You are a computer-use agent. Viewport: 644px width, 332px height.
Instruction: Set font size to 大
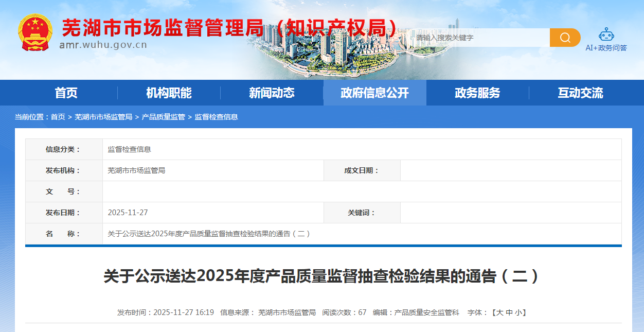point(499,312)
